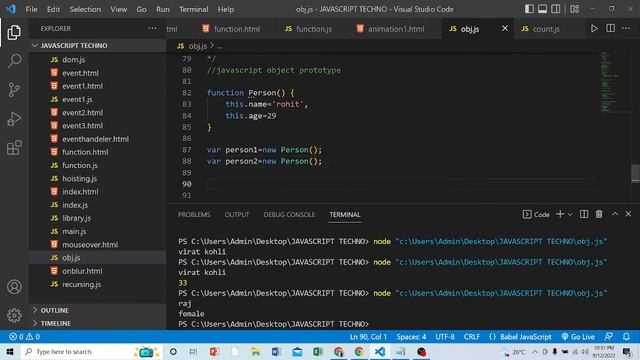Viewport: 640px width, 360px height.
Task: Click the feedback icon in status bar
Action: [x=609, y=337]
